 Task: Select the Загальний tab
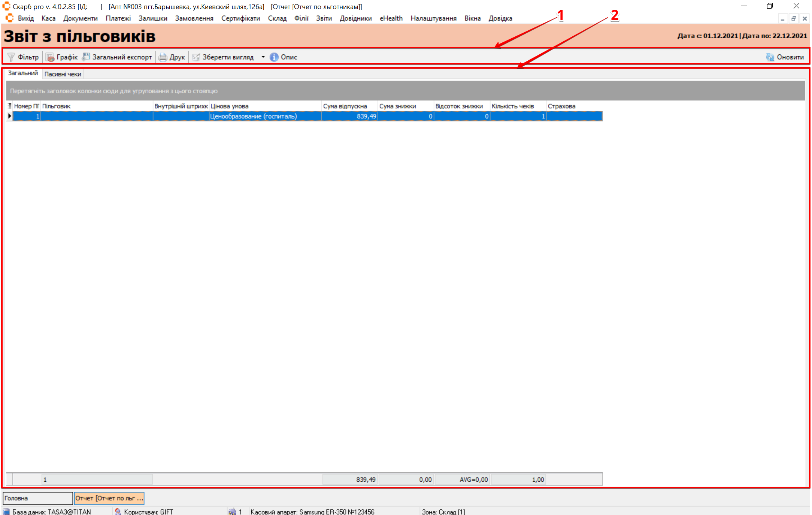pos(23,73)
